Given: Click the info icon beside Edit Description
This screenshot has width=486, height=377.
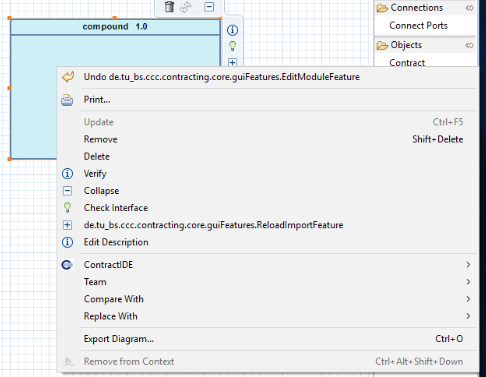Looking at the screenshot, I should (67, 242).
